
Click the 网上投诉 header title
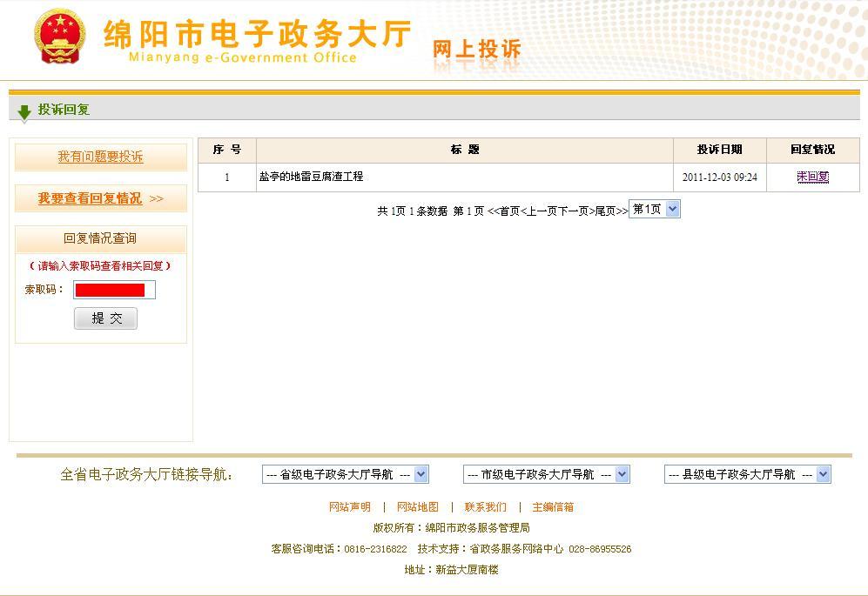(x=476, y=50)
